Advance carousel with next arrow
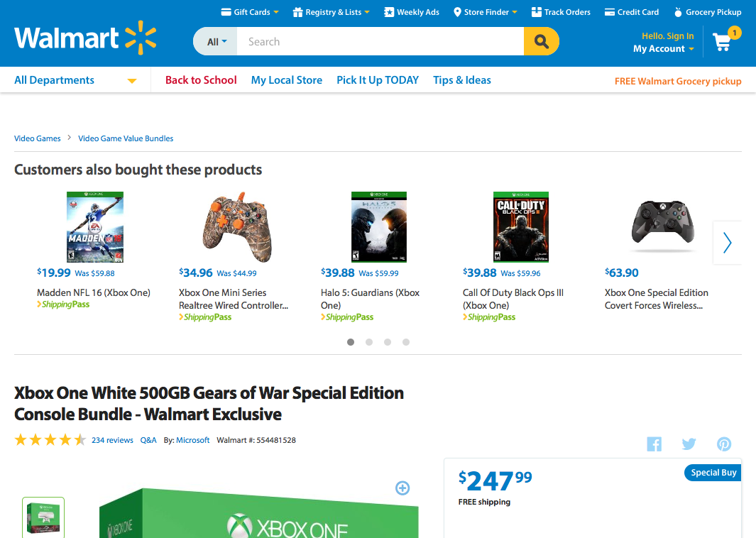Viewport: 756px width, 538px height. pyautogui.click(x=727, y=243)
